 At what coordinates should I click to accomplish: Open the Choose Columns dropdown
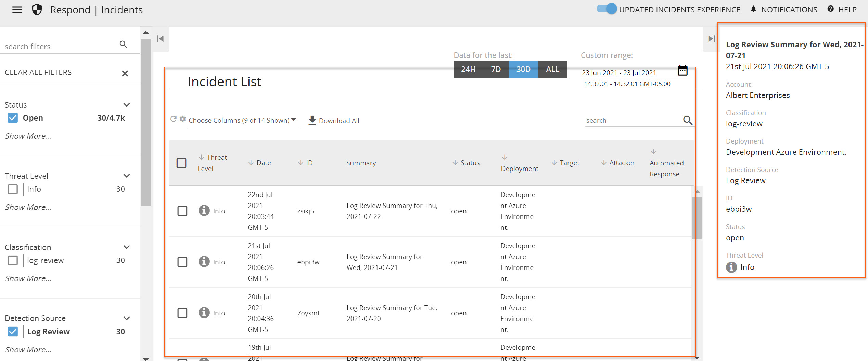point(242,120)
